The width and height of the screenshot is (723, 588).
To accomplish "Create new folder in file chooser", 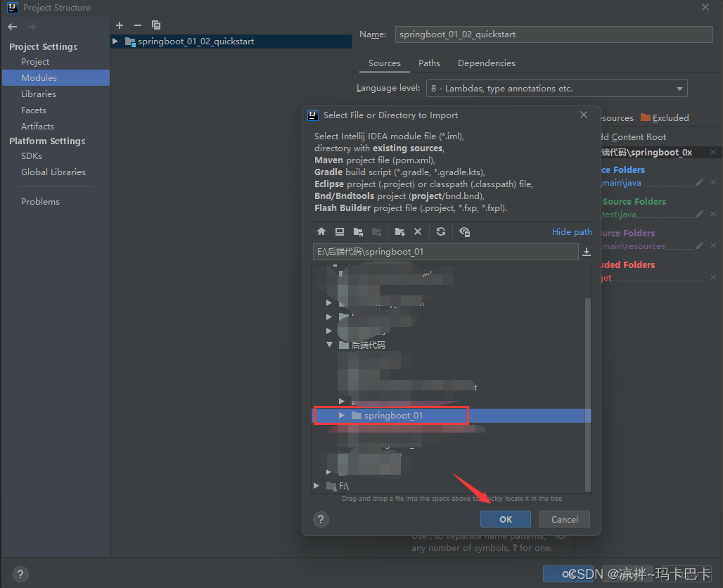I will pyautogui.click(x=399, y=231).
